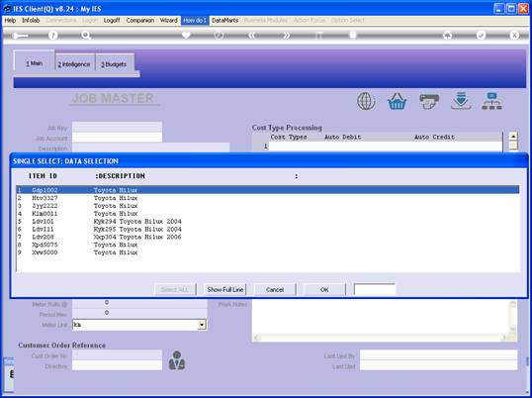Click the Show Full Line button
Viewport: 532px width, 398px height.
(224, 290)
